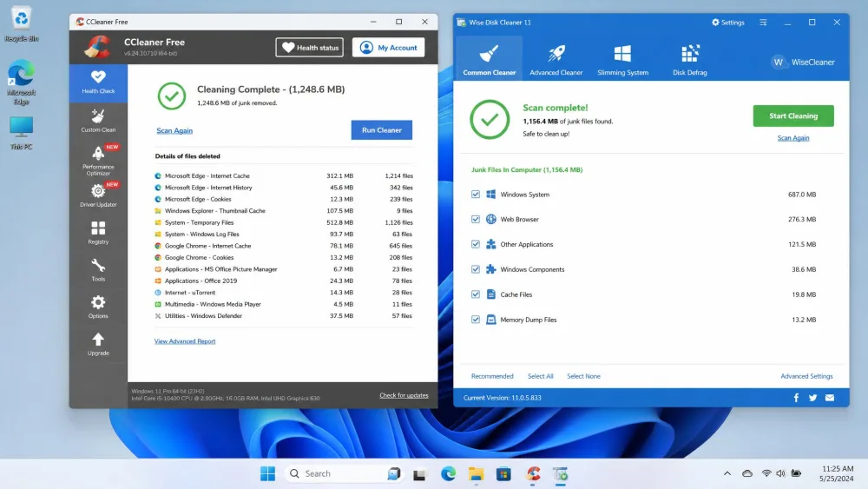This screenshot has width=868, height=489.
Task: Click Select All link
Action: pyautogui.click(x=540, y=376)
